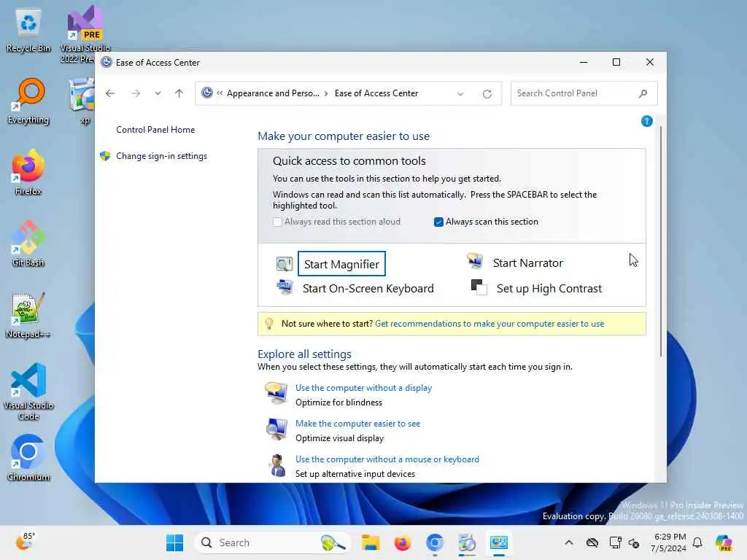Screen dimensions: 747x560
Task: Select the Git Bash desktop icon
Action: click(x=28, y=244)
